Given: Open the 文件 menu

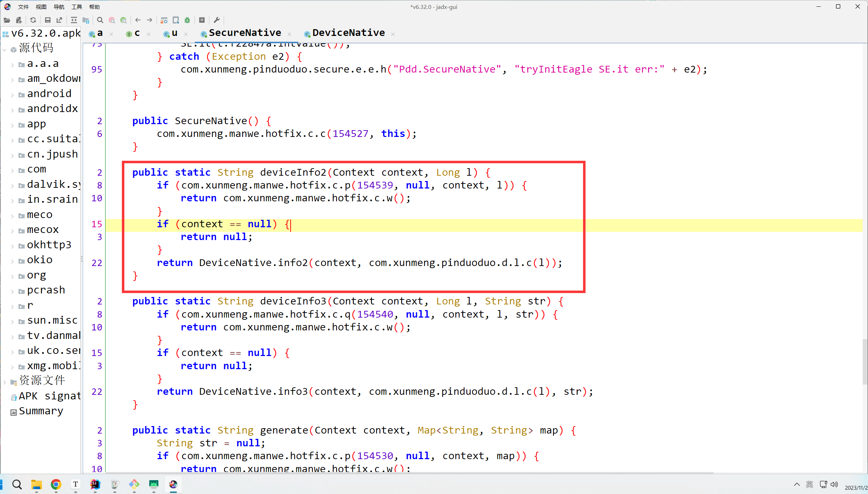Looking at the screenshot, I should [x=23, y=7].
